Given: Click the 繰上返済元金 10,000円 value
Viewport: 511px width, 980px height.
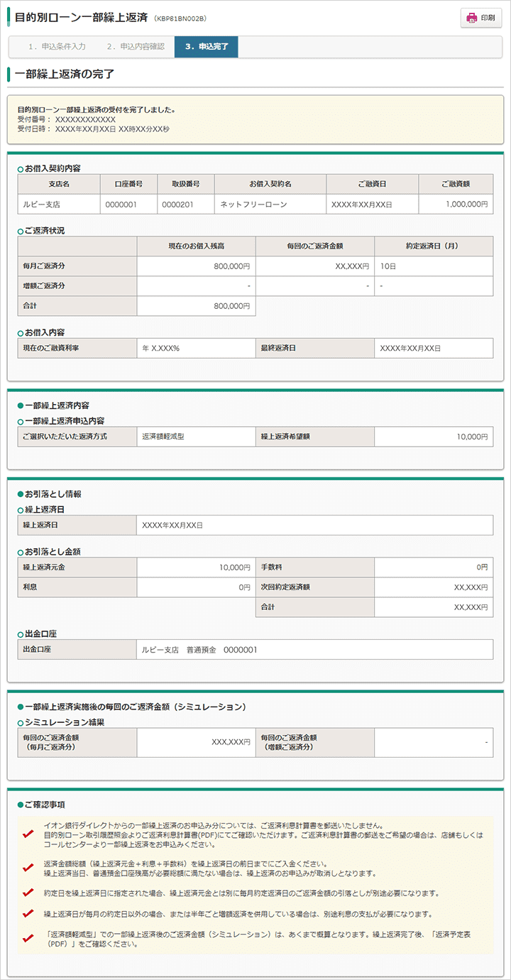Looking at the screenshot, I should click(x=196, y=567).
